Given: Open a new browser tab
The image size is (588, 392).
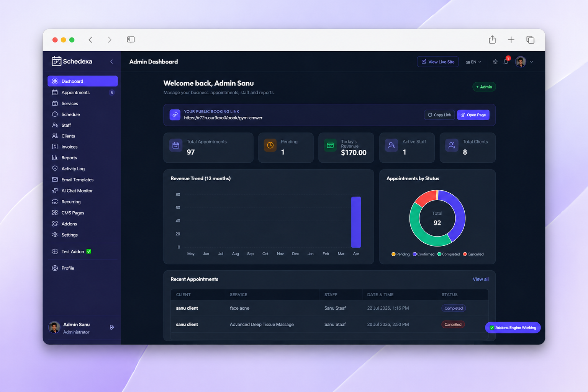Looking at the screenshot, I should (x=511, y=40).
